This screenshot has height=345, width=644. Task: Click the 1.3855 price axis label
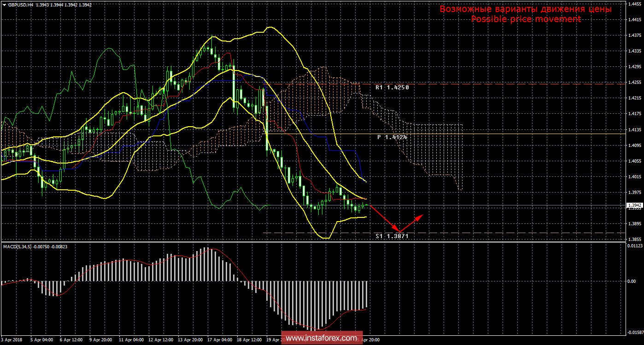(x=635, y=240)
